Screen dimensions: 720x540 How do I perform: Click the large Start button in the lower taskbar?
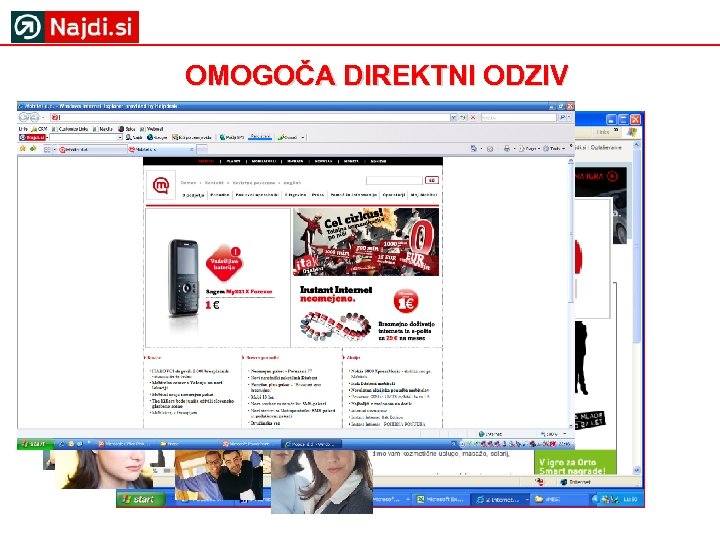point(141,499)
